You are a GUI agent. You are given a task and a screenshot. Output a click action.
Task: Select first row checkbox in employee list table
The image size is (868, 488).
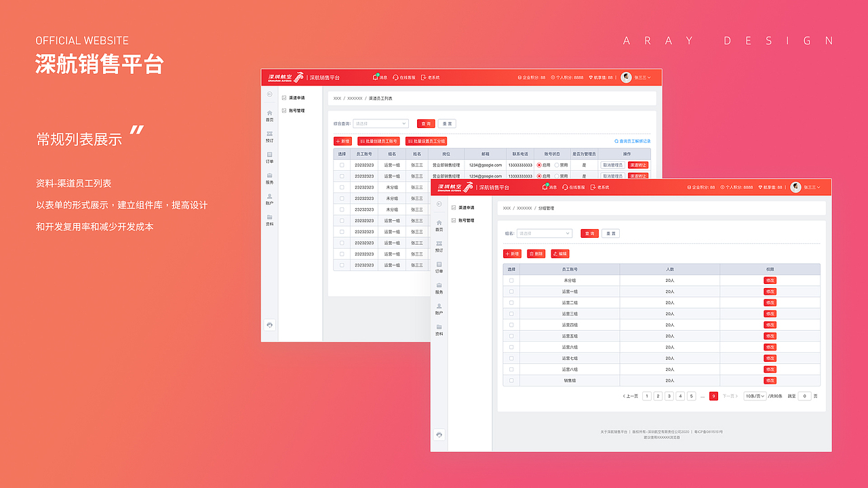(342, 165)
